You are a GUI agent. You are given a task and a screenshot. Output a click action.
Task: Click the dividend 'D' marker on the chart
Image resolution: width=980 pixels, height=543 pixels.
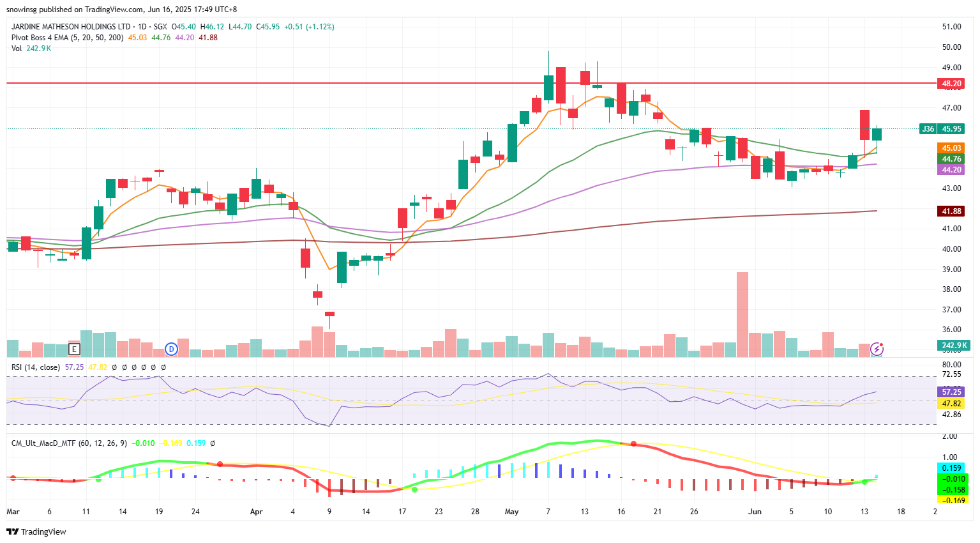pos(171,349)
